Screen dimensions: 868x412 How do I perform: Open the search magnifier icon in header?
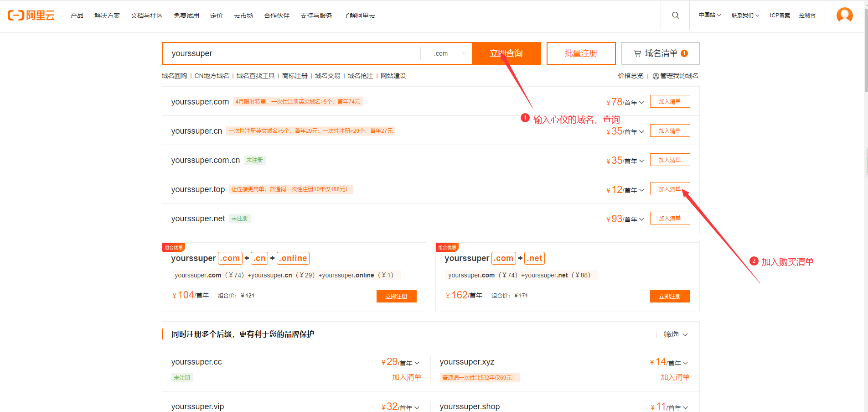tap(675, 16)
